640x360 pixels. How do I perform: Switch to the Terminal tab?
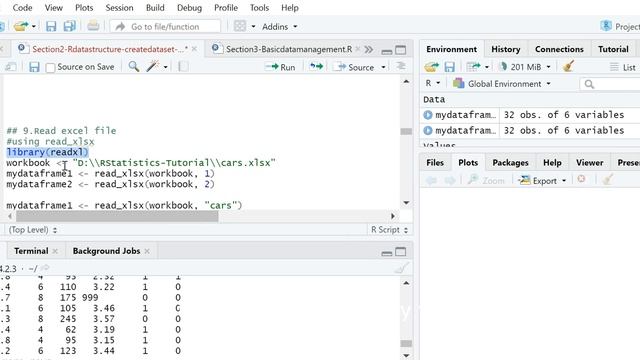pyautogui.click(x=31, y=251)
